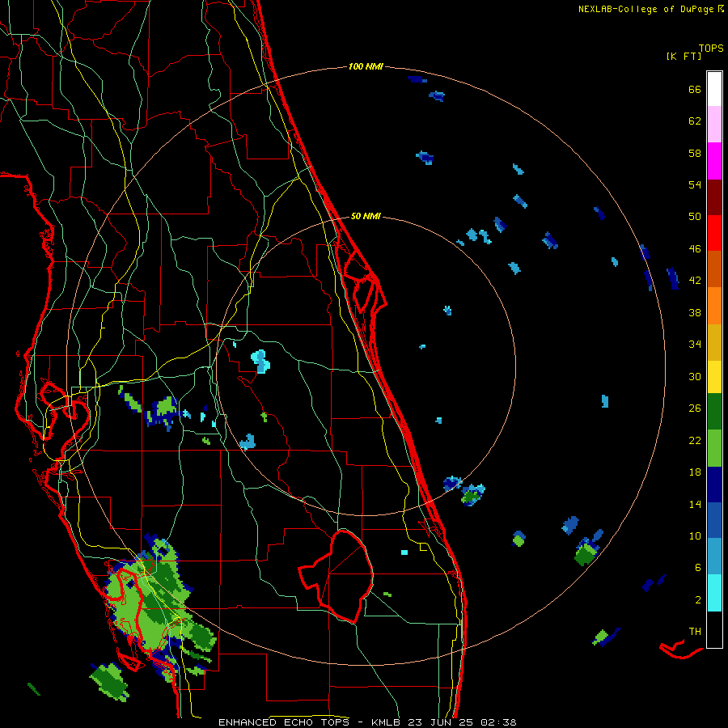Click the "2" legend value
Screen dimensions: 728x728
click(x=698, y=600)
